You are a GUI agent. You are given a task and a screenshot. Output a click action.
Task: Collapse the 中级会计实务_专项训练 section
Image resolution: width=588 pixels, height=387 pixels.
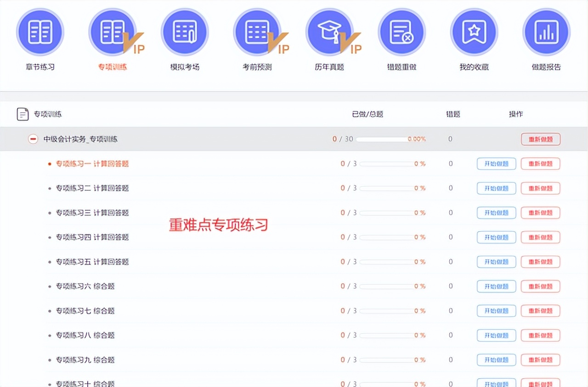click(33, 139)
